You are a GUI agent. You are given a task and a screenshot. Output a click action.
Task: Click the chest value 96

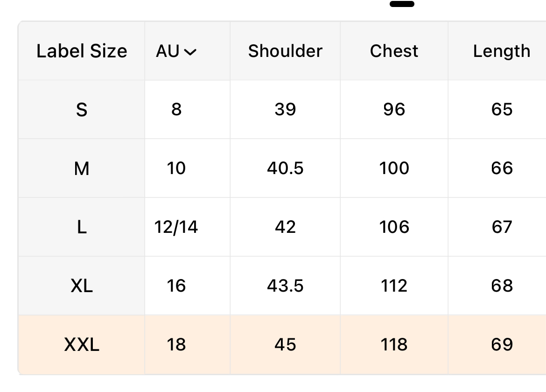click(394, 110)
